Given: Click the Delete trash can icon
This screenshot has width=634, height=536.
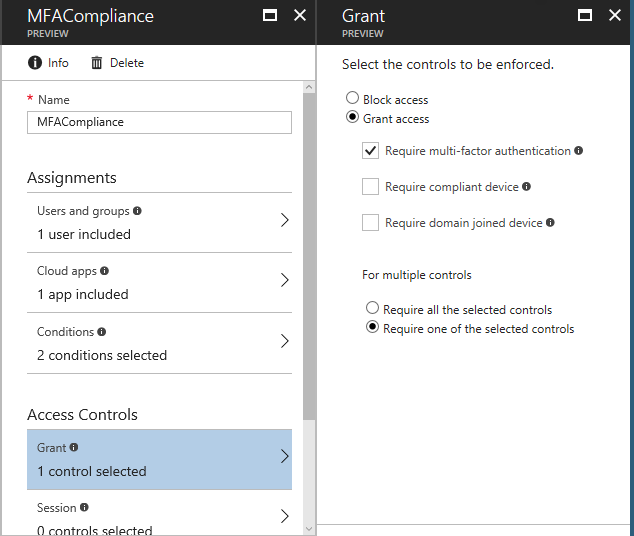Looking at the screenshot, I should 96,63.
